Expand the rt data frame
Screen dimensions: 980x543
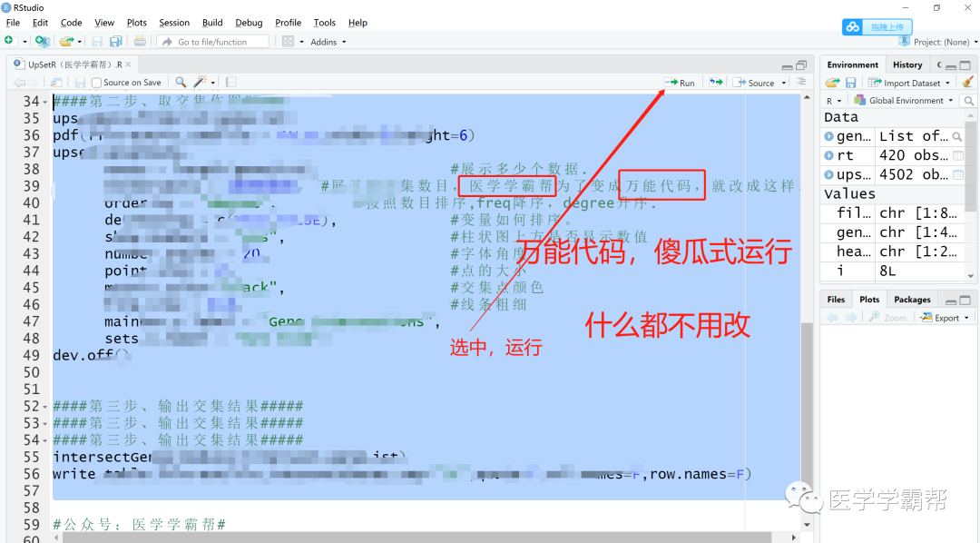[x=828, y=155]
